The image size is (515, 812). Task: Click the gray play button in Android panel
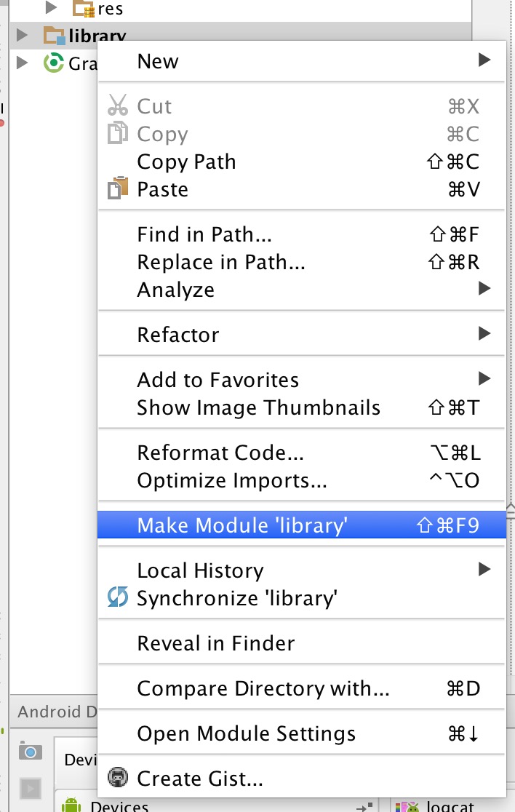30,789
